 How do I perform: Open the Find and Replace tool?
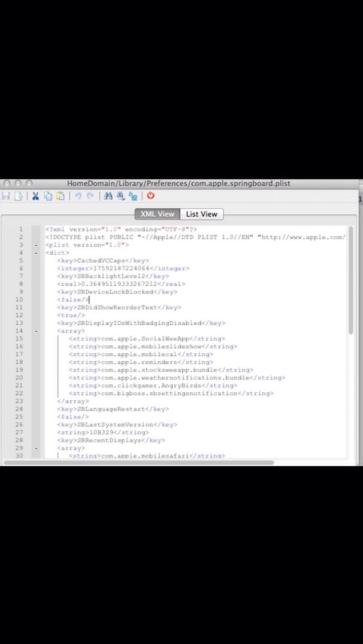tap(133, 196)
